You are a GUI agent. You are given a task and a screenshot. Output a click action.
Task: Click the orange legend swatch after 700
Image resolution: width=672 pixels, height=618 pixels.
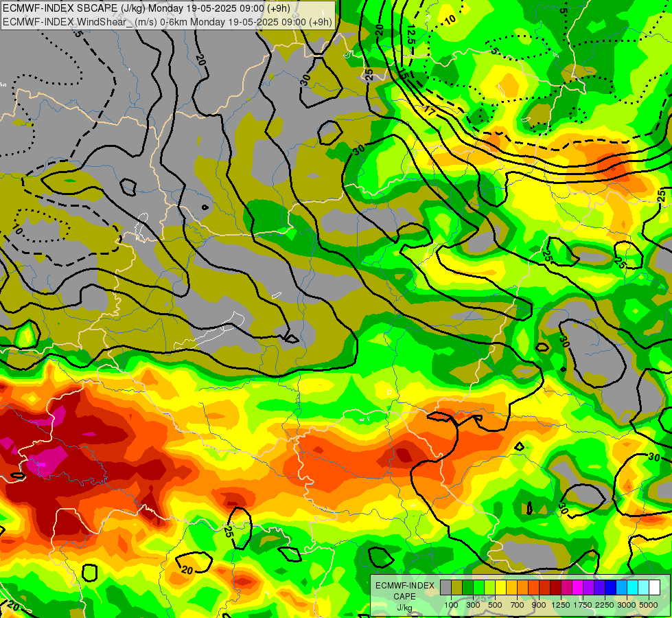[x=522, y=587]
